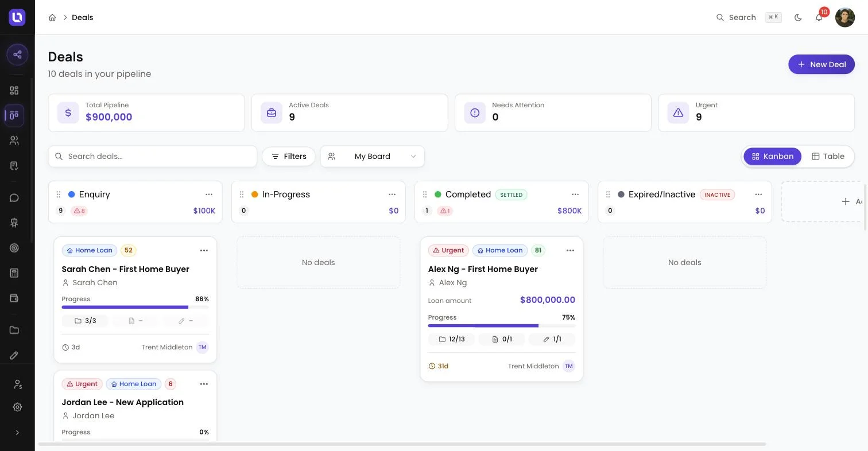Click Deals in the breadcrumb
Image resolution: width=868 pixels, height=451 pixels.
83,17
